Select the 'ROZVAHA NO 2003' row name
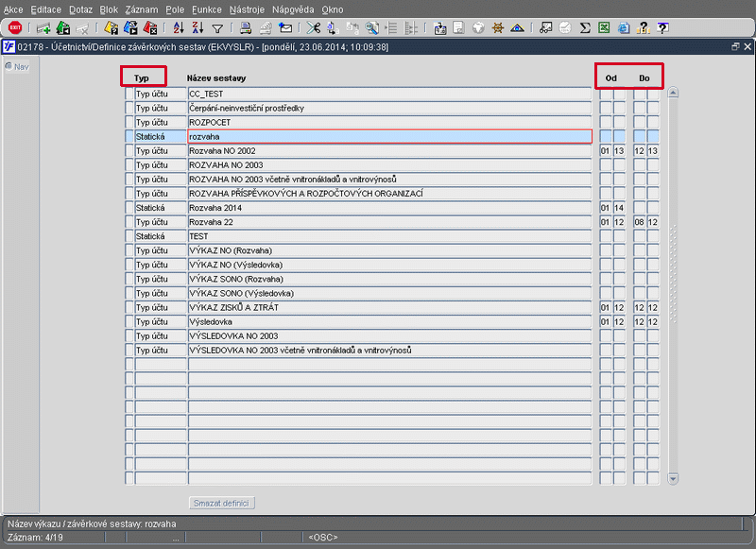 coord(389,165)
